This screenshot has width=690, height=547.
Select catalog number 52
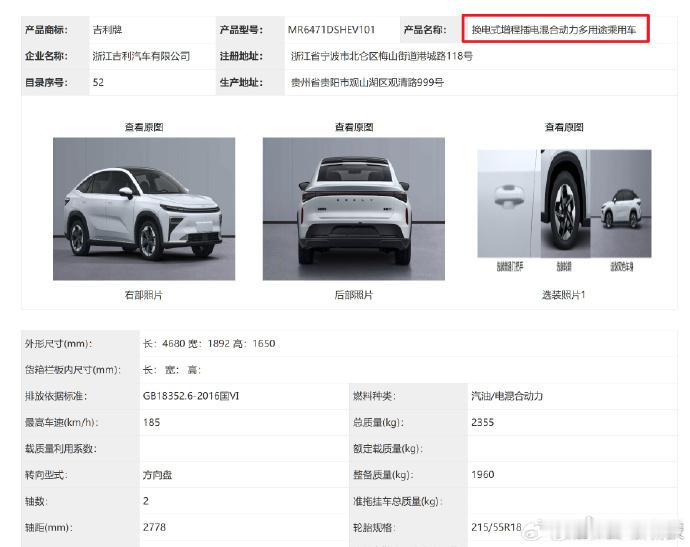[98, 82]
